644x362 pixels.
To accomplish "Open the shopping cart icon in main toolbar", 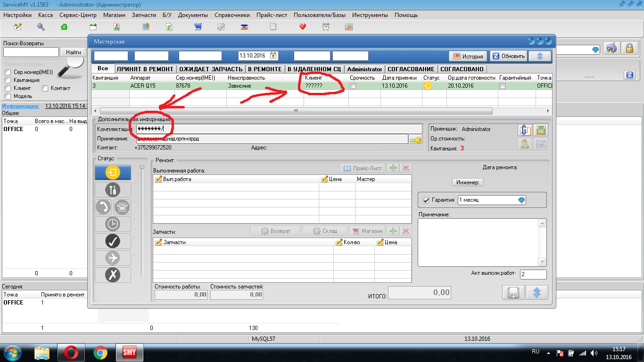I will (198, 27).
